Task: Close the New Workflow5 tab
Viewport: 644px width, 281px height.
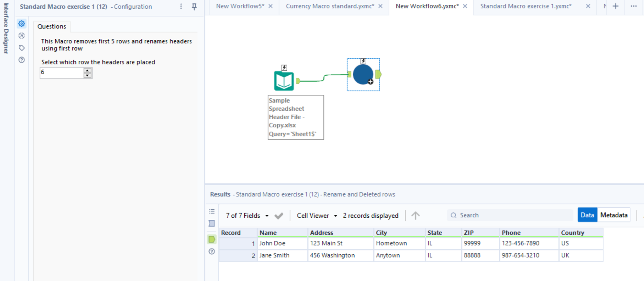Action: [270, 6]
